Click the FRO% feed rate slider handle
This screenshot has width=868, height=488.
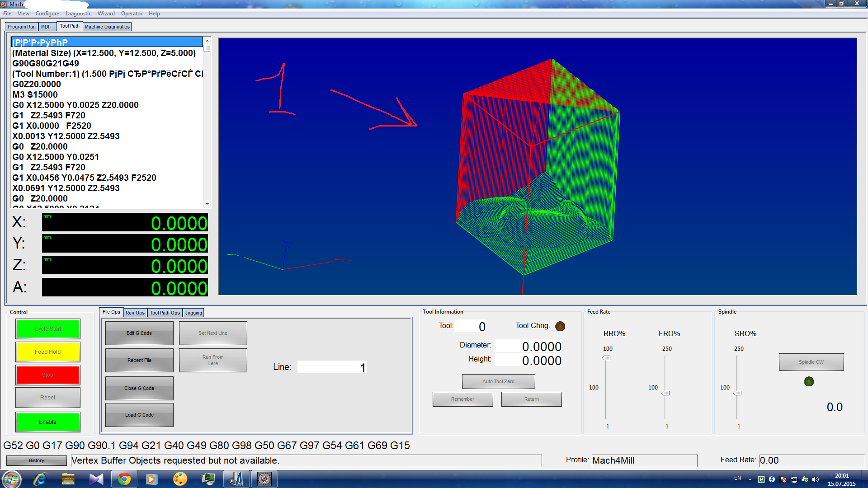pyautogui.click(x=665, y=393)
